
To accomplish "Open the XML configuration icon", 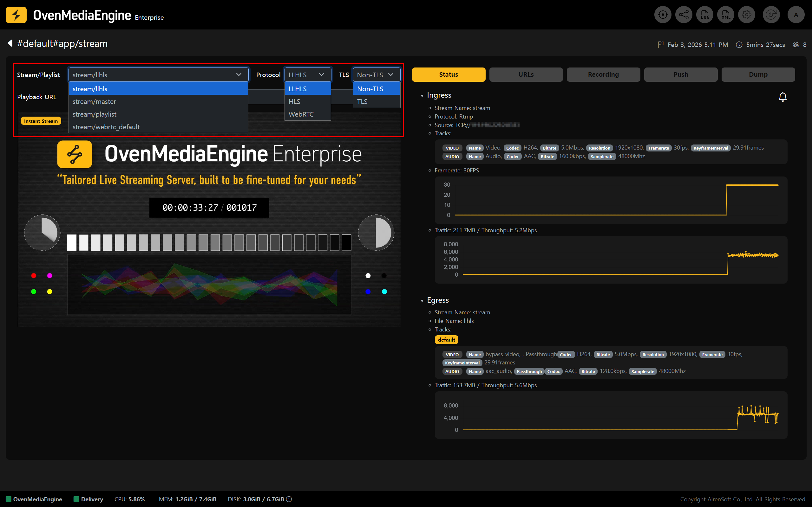I will [x=725, y=15].
